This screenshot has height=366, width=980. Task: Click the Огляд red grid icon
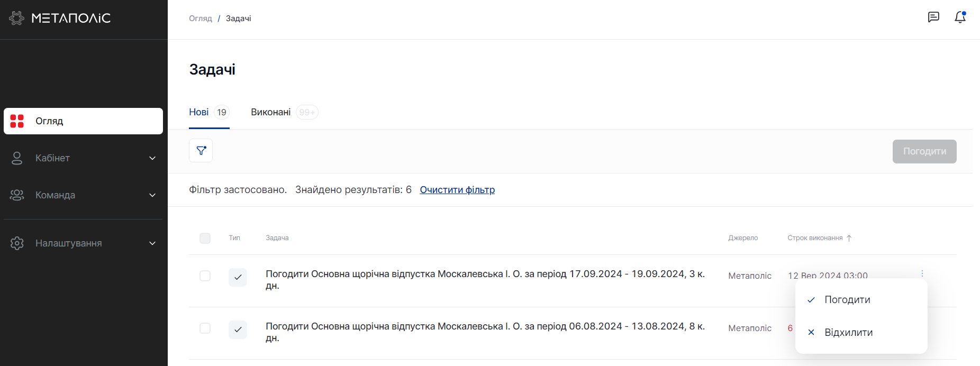click(x=17, y=121)
